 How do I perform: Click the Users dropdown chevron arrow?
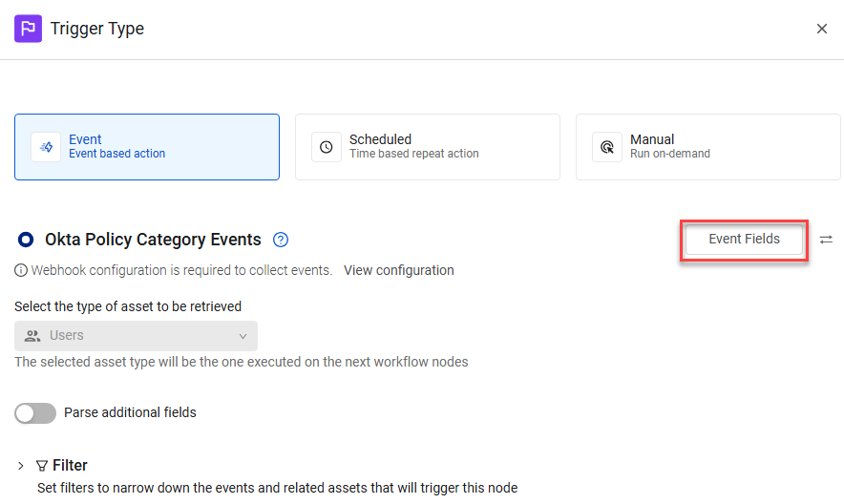[243, 336]
